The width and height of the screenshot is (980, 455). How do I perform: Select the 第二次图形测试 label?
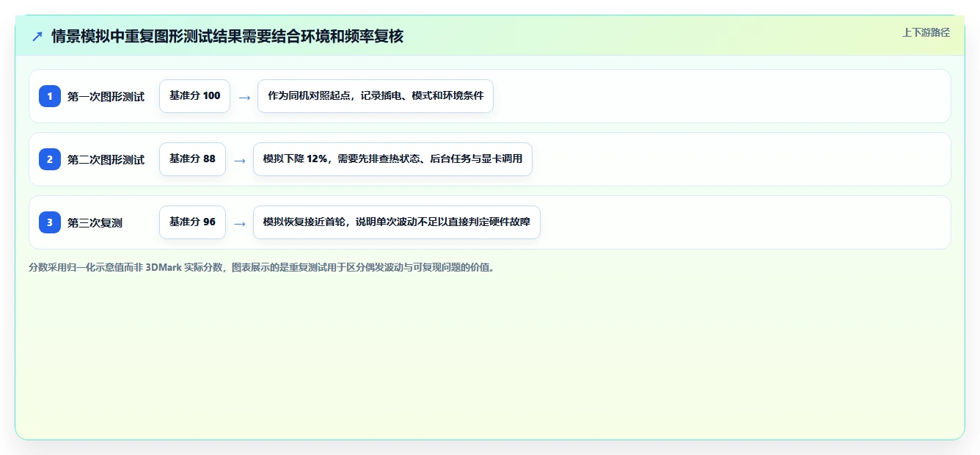106,159
